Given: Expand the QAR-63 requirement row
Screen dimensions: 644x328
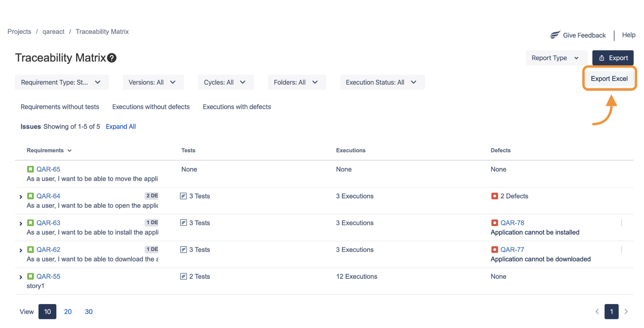Looking at the screenshot, I should tap(21, 223).
